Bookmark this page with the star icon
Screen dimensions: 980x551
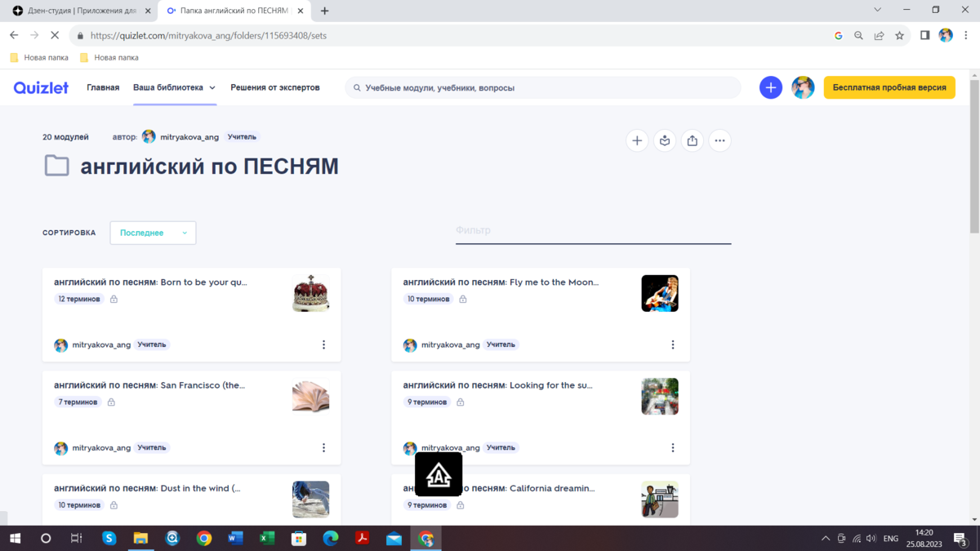click(898, 35)
